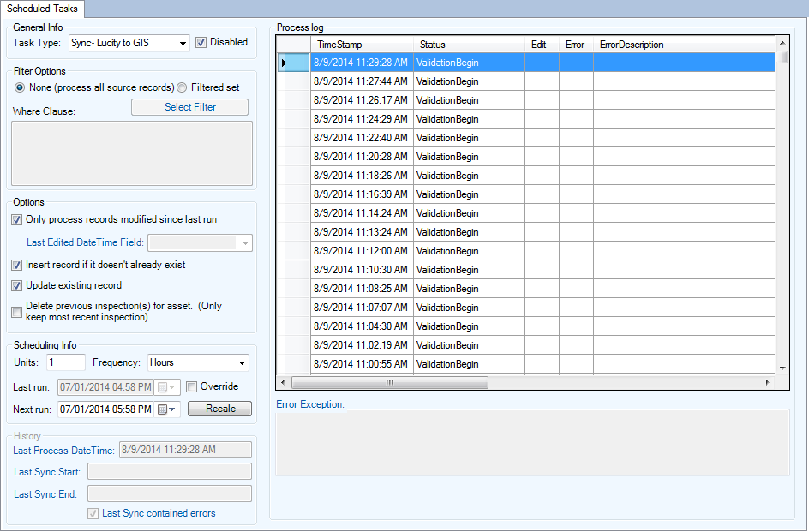Open the Task Type dropdown
The width and height of the screenshot is (809, 532).
click(183, 44)
